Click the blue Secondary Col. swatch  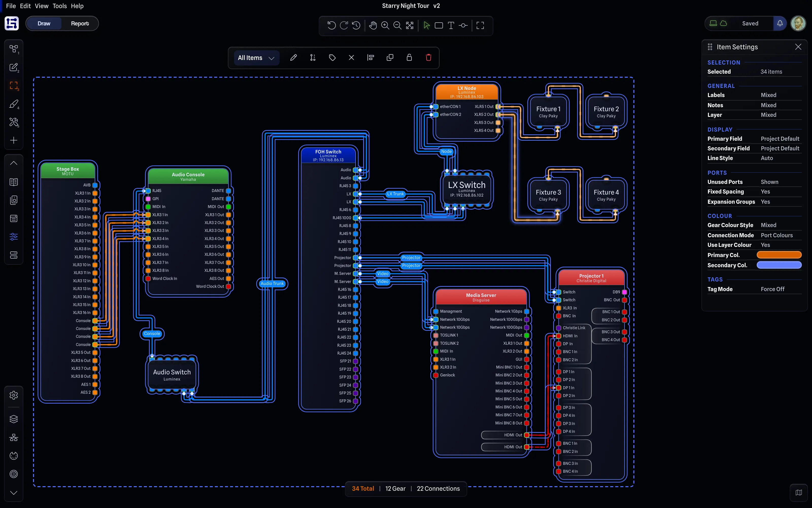click(779, 265)
